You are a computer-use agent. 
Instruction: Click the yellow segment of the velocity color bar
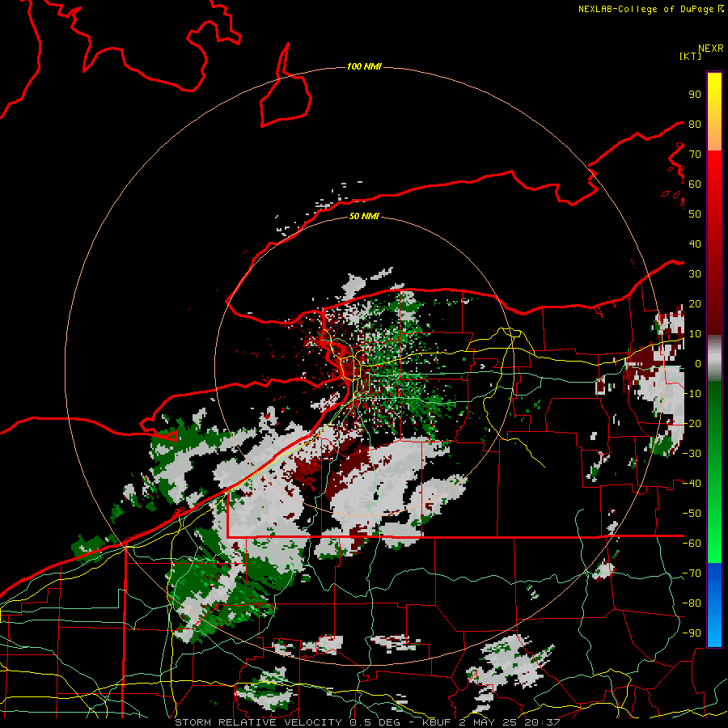pos(714,112)
